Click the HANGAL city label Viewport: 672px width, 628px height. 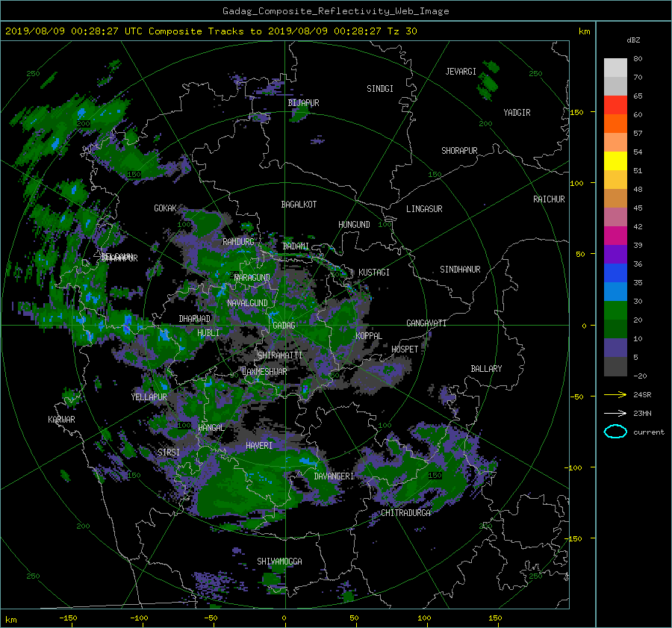pyautogui.click(x=211, y=428)
